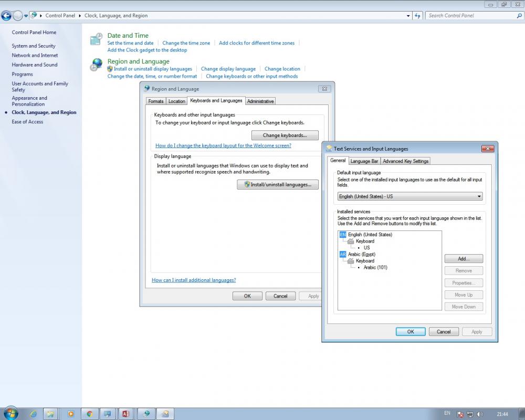Click Change keyboards or other input methods
This screenshot has height=420, width=525.
(252, 76)
